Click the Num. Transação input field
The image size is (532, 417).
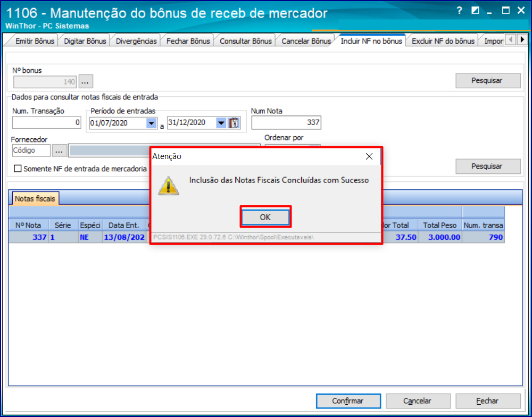(x=46, y=122)
